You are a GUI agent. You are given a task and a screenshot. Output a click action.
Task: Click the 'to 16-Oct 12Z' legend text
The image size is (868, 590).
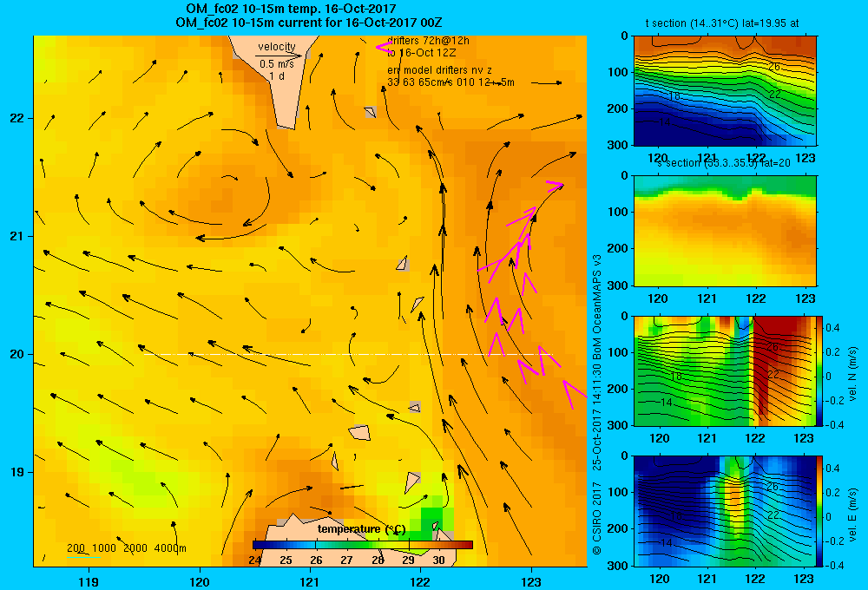pos(421,53)
